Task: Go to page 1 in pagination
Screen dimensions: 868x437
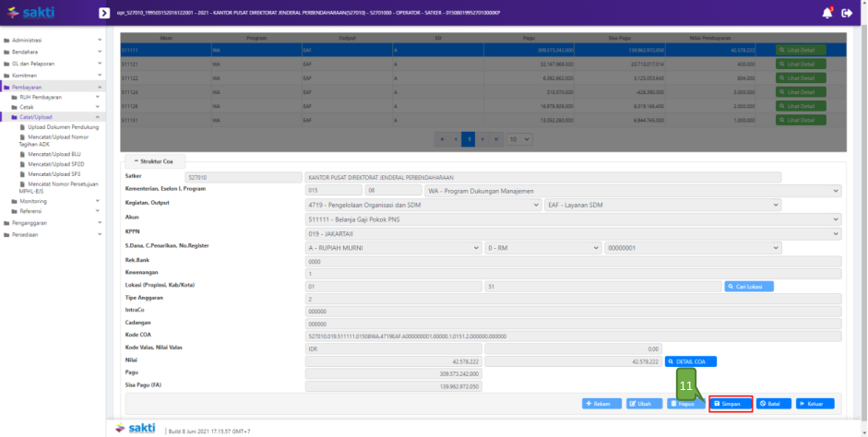Action: pyautogui.click(x=469, y=139)
